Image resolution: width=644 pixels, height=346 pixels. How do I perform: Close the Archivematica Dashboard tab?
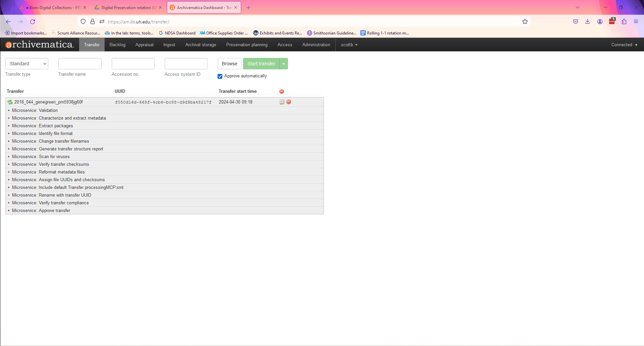coord(236,7)
